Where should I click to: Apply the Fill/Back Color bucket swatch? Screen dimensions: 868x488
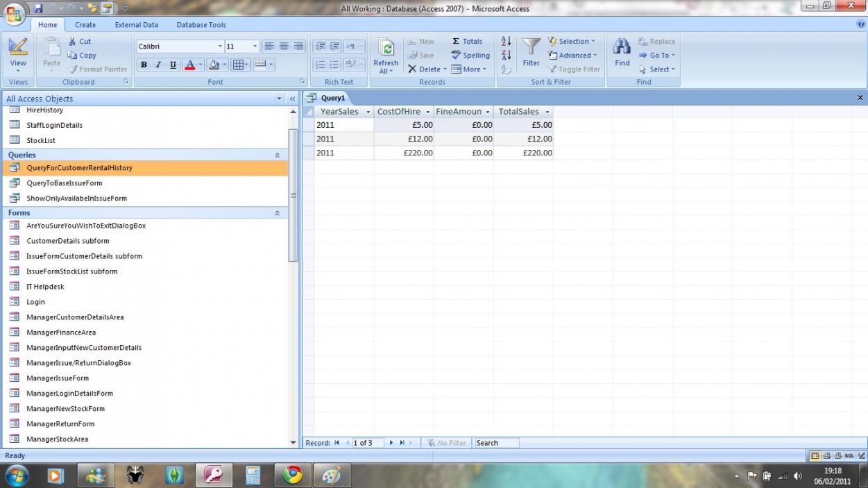click(x=214, y=65)
